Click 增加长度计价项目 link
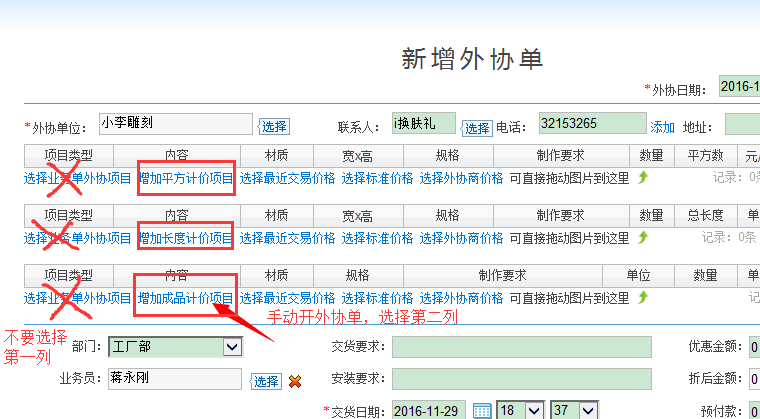 click(186, 238)
